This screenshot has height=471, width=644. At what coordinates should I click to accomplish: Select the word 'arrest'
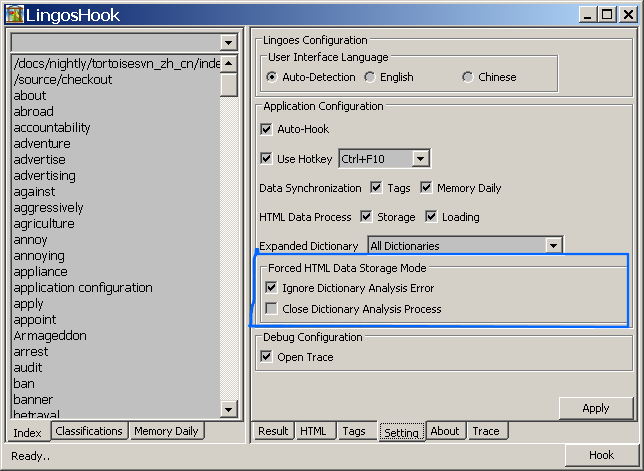(116, 352)
